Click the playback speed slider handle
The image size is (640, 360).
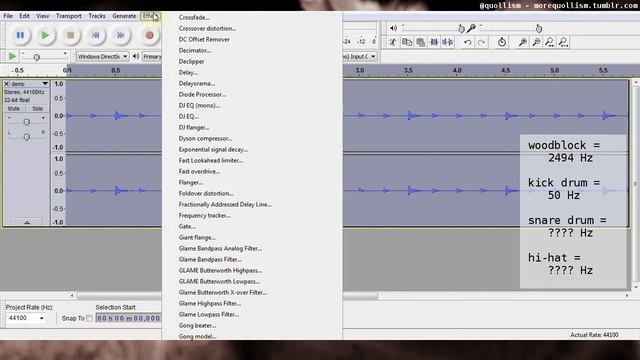coord(36,58)
